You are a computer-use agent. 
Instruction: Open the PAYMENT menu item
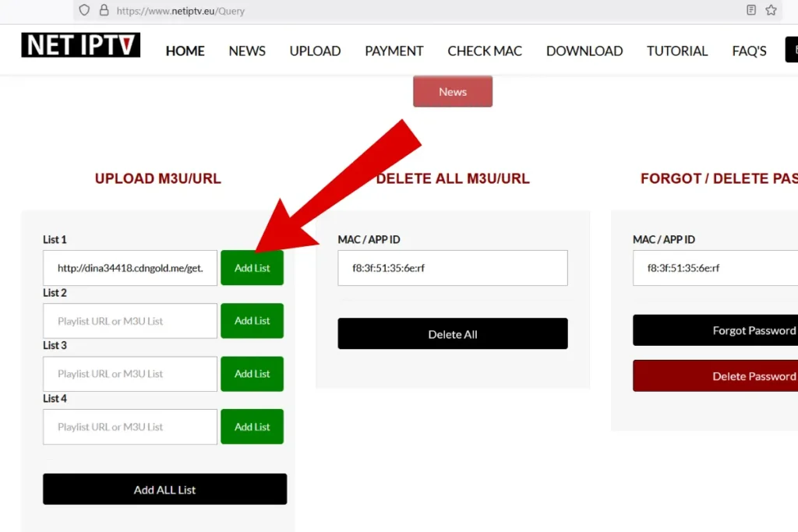(394, 51)
